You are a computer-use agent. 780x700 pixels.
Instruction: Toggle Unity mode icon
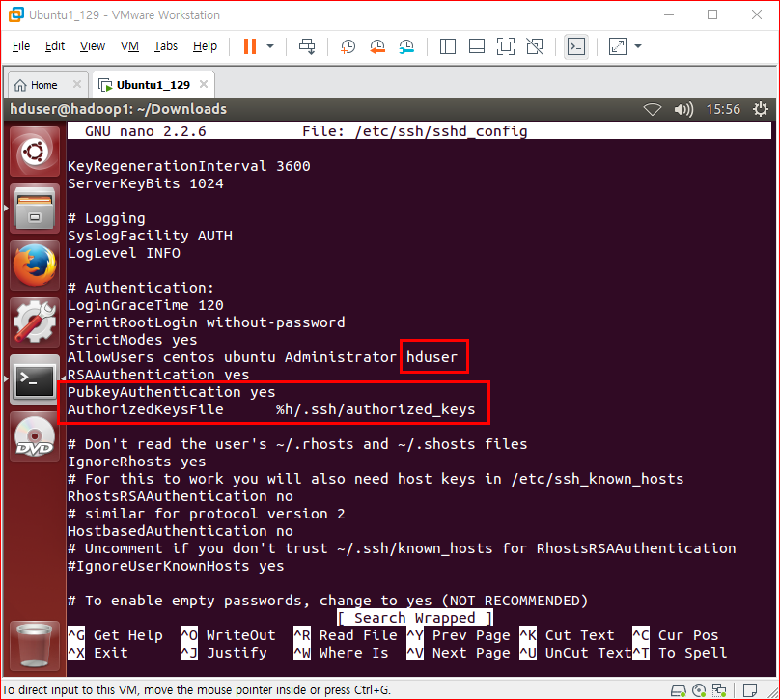click(x=535, y=46)
